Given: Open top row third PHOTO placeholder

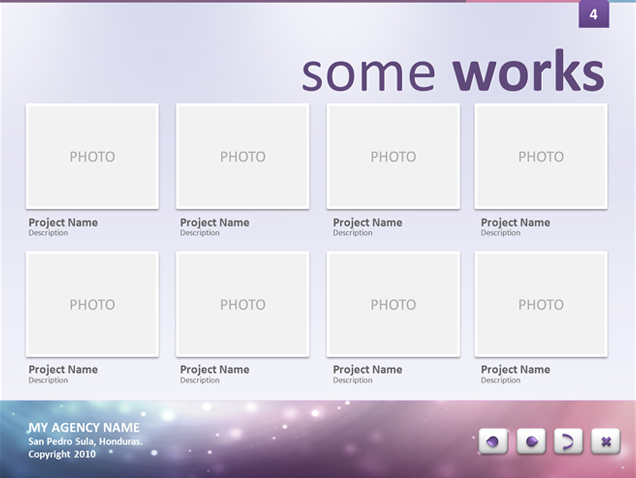Looking at the screenshot, I should pos(393,157).
